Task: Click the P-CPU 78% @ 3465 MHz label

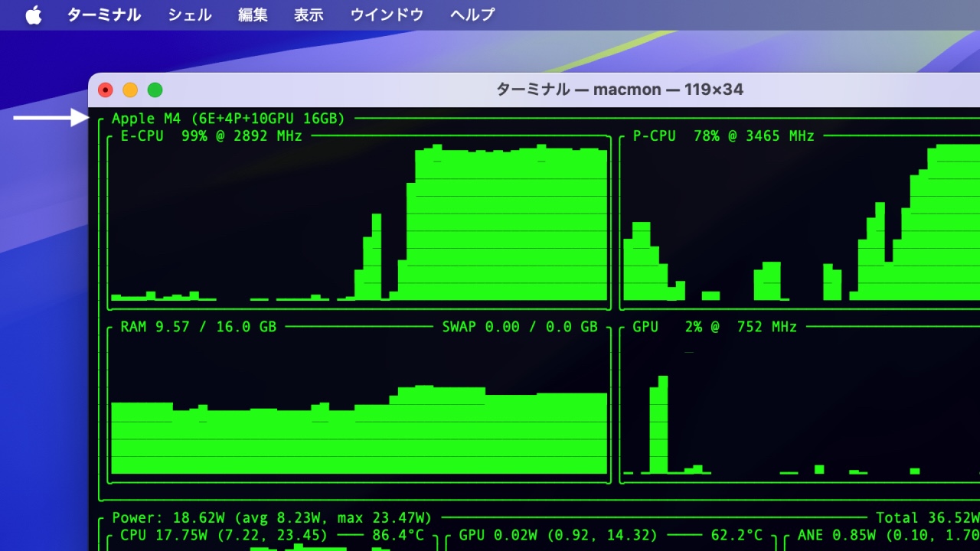Action: pos(724,136)
